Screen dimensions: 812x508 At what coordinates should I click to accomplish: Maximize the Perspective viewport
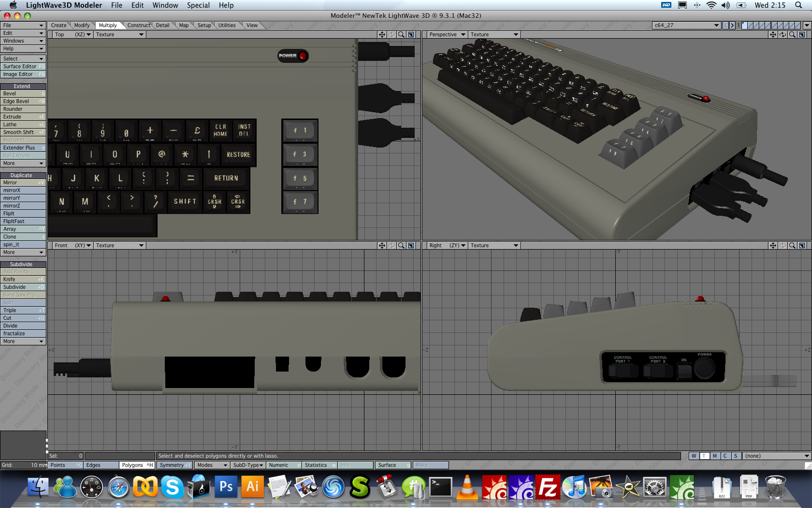(x=802, y=35)
